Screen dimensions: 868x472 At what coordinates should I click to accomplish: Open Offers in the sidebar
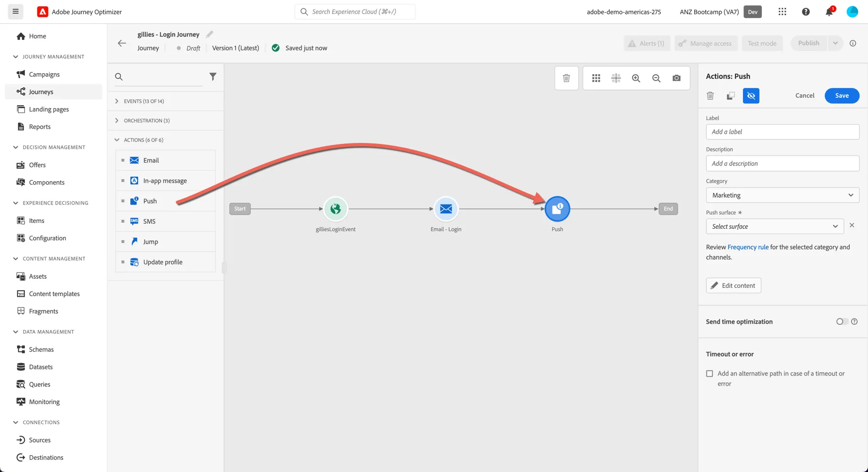(x=37, y=165)
